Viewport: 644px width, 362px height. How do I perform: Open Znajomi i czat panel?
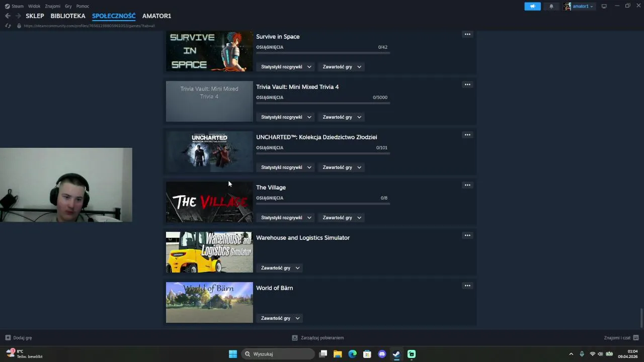pos(621,338)
